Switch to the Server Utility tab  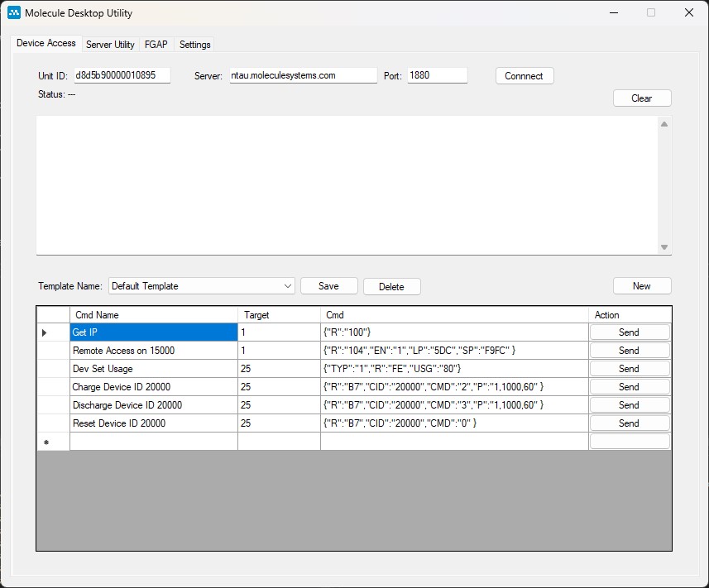tap(110, 45)
